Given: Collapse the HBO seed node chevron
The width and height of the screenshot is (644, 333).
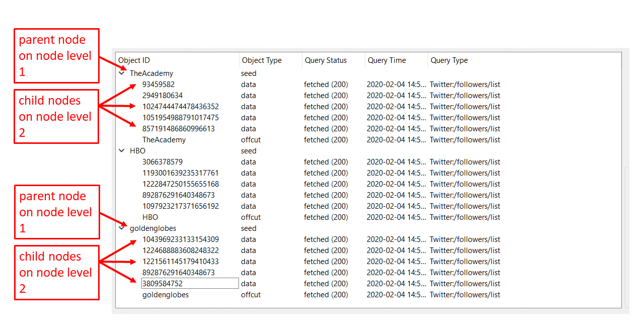Looking at the screenshot, I should tap(122, 150).
